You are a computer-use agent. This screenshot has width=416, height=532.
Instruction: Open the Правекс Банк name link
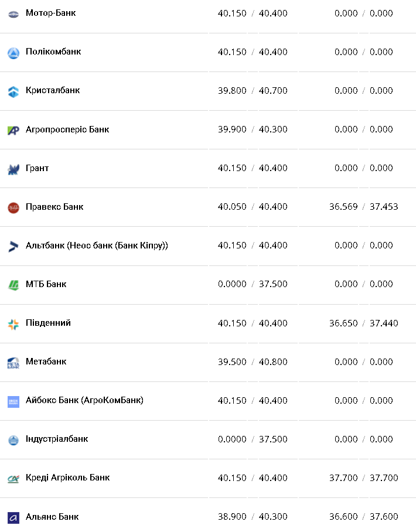tap(54, 207)
